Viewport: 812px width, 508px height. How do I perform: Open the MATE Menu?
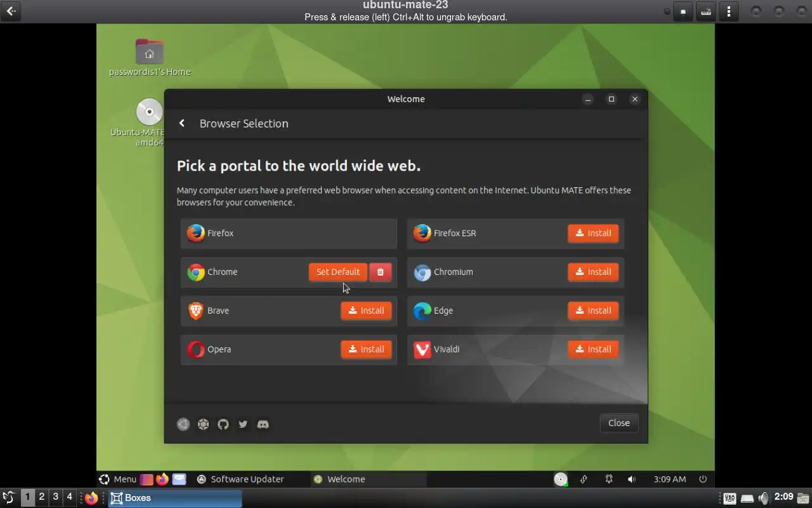(118, 479)
